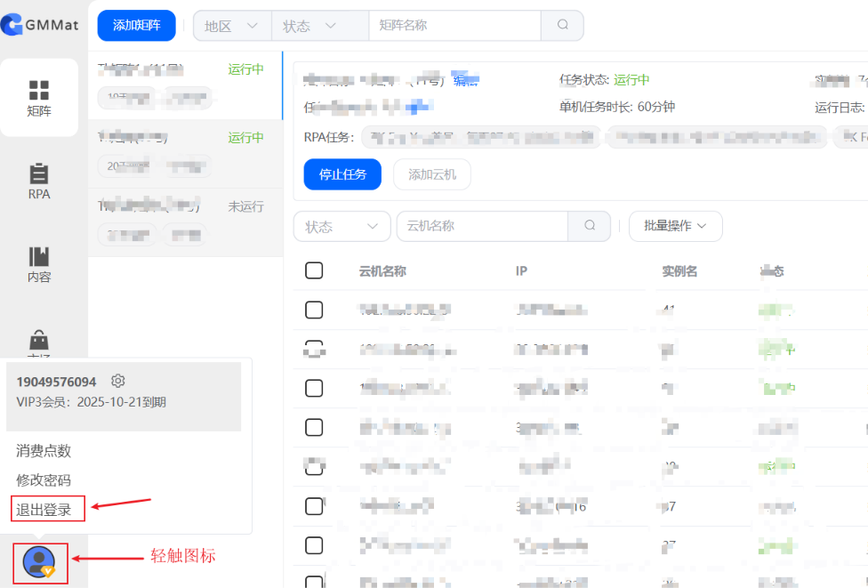Select 消费点数 menu item

click(x=44, y=451)
